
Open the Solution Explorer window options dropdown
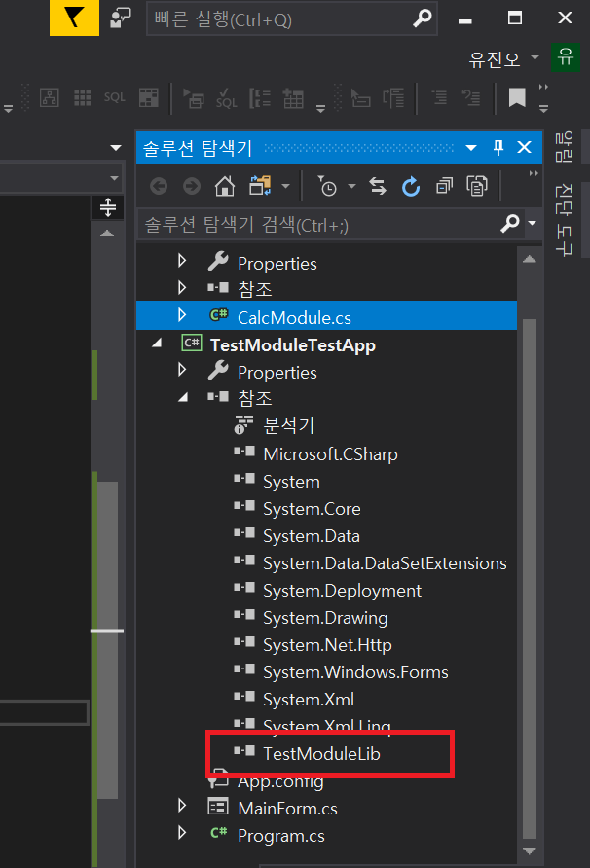471,148
